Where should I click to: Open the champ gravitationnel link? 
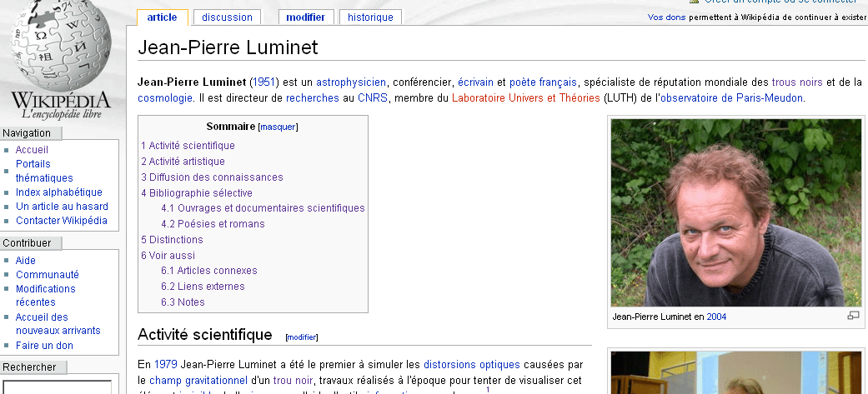click(198, 381)
